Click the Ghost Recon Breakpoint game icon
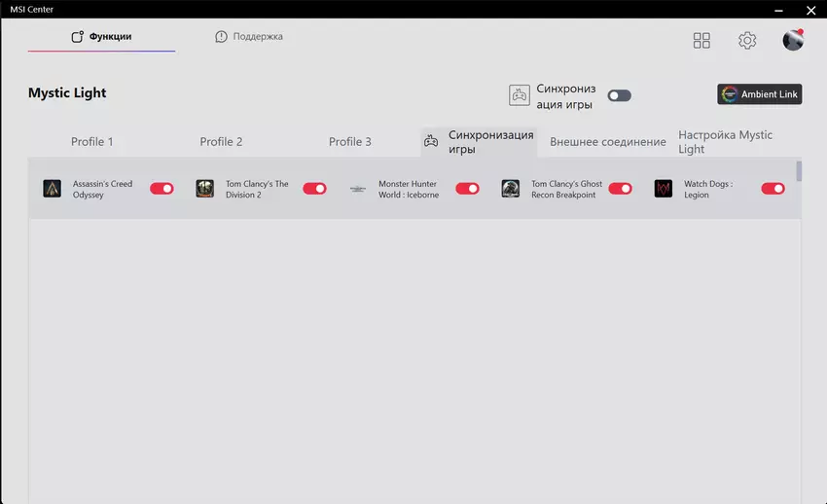 click(511, 189)
